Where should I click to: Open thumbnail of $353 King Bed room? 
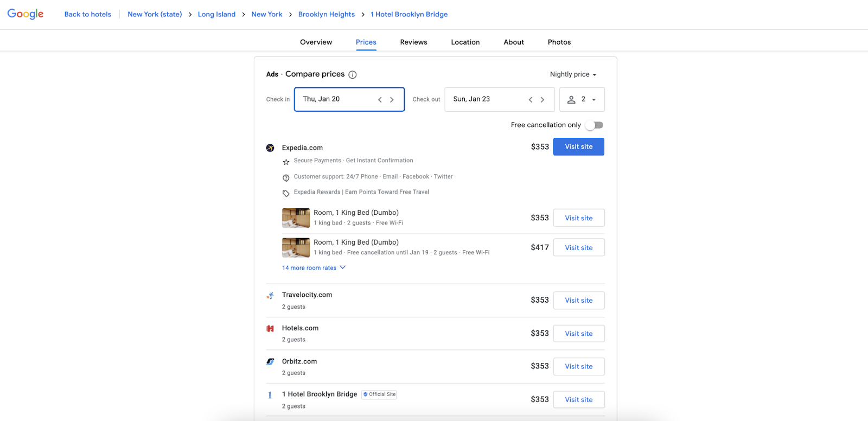pyautogui.click(x=296, y=218)
